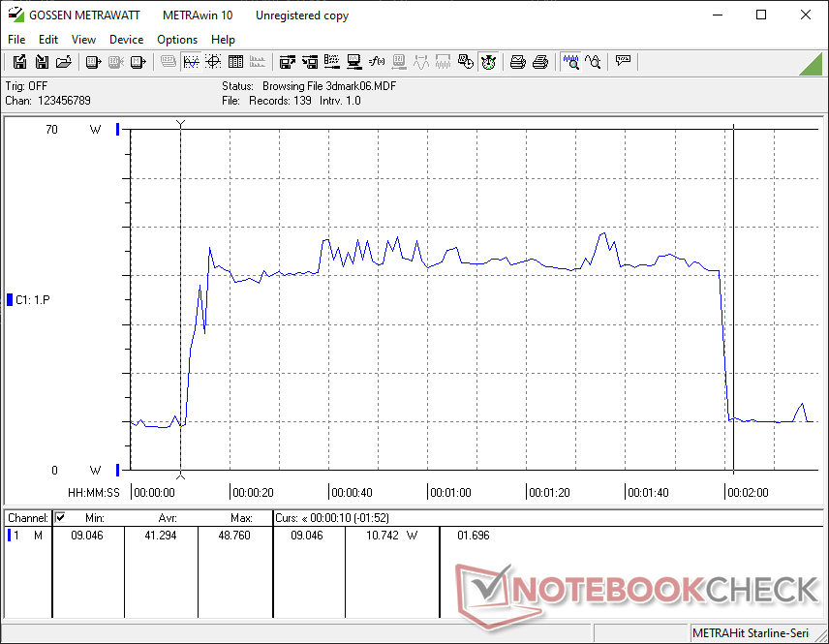The image size is (829, 644).
Task: Click the curve zoom-out magnifier icon
Action: (x=594, y=62)
